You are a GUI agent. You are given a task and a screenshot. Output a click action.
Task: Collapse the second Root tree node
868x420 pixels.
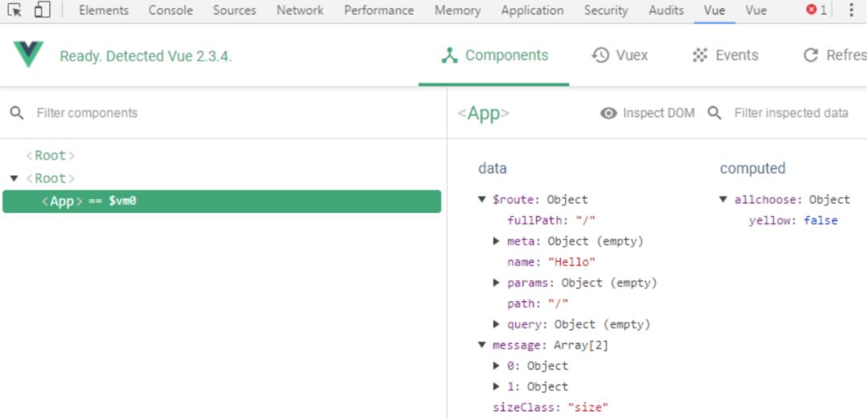tap(14, 178)
